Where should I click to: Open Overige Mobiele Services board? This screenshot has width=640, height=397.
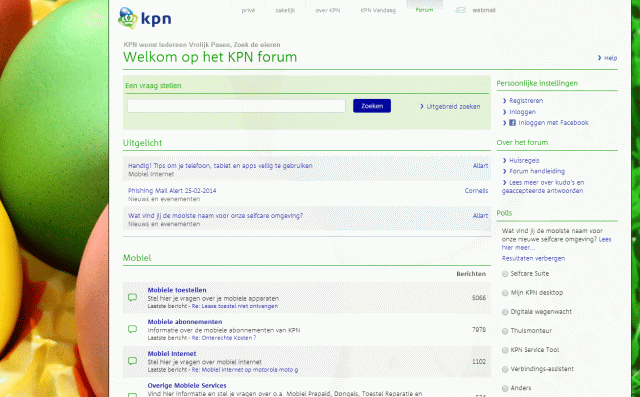pos(187,386)
